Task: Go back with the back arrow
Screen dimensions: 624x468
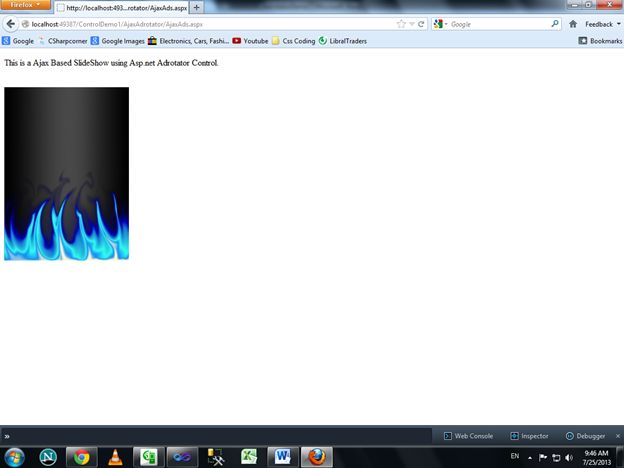Action: tap(11, 24)
